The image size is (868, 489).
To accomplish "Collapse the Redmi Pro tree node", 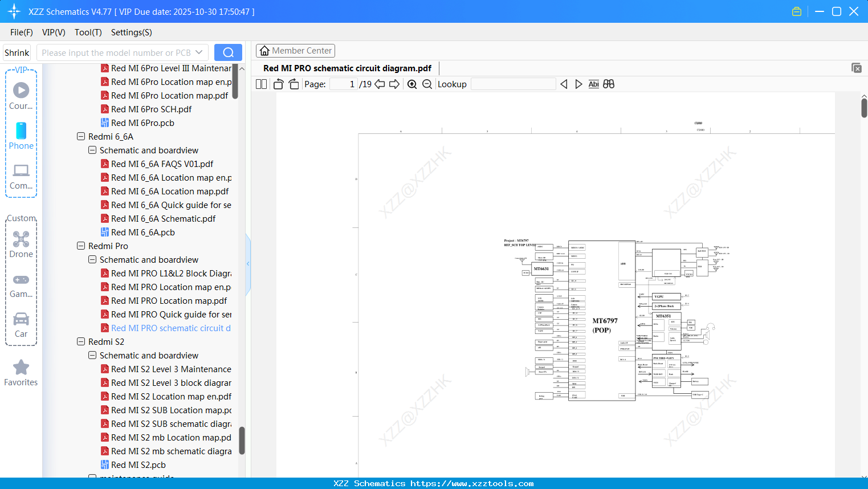I will 80,246.
